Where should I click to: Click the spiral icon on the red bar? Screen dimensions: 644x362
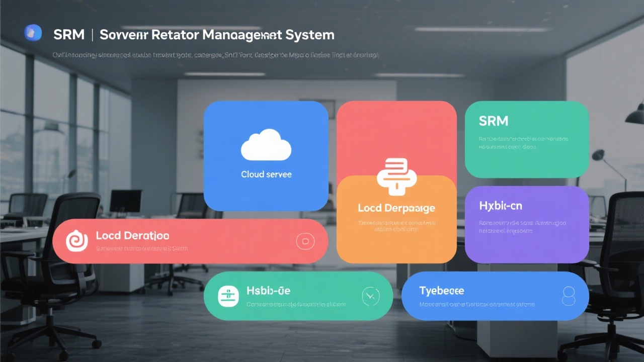pyautogui.click(x=77, y=241)
